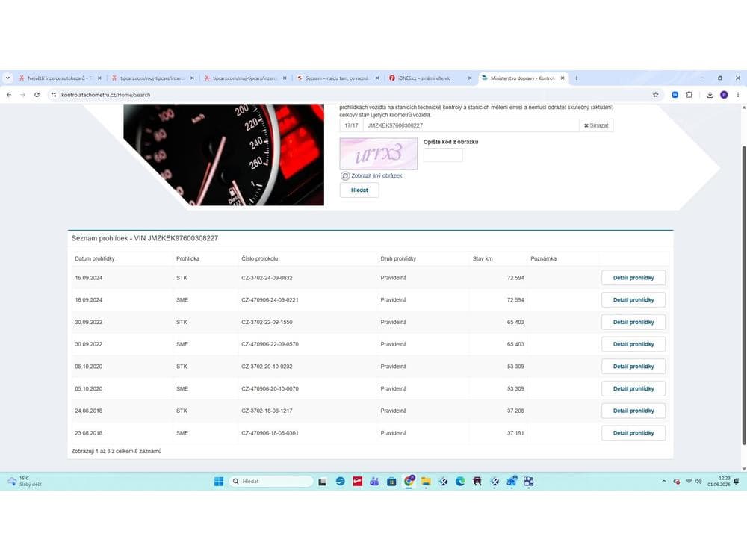The height and width of the screenshot is (560, 747).
Task: Open the Chrome profile avatar
Action: [x=724, y=95]
